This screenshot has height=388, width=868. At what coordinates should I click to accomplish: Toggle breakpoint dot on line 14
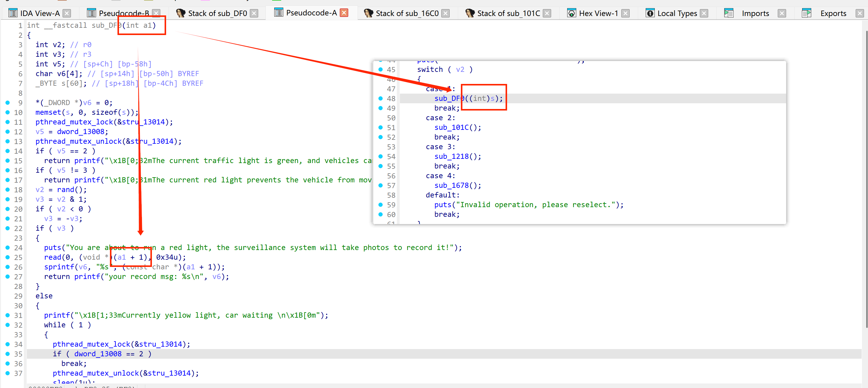(8, 151)
